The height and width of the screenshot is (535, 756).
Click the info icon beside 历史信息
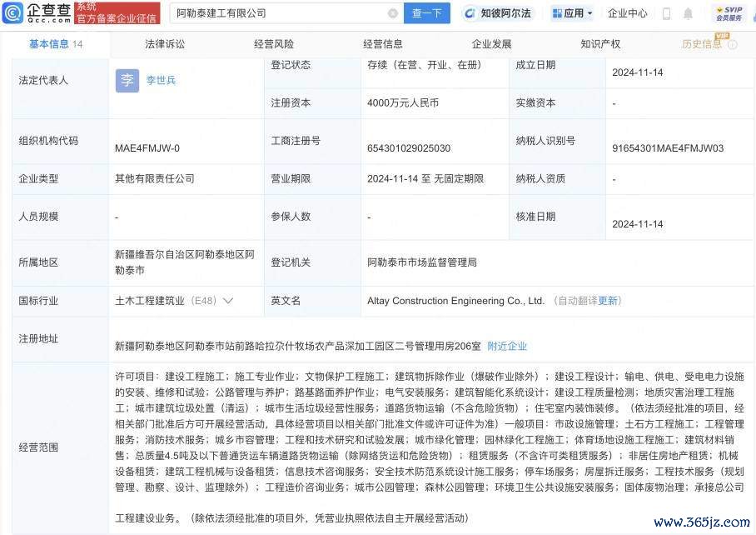733,45
